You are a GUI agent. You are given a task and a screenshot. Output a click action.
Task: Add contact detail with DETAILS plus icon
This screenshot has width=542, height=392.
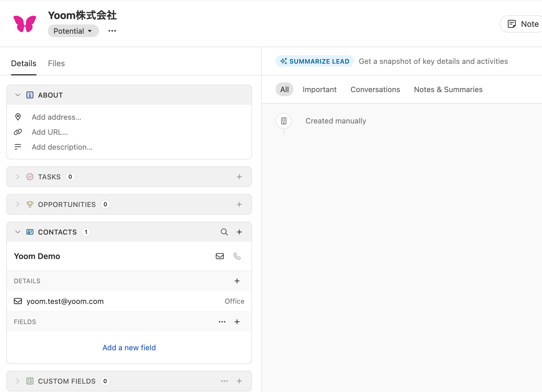(x=237, y=281)
